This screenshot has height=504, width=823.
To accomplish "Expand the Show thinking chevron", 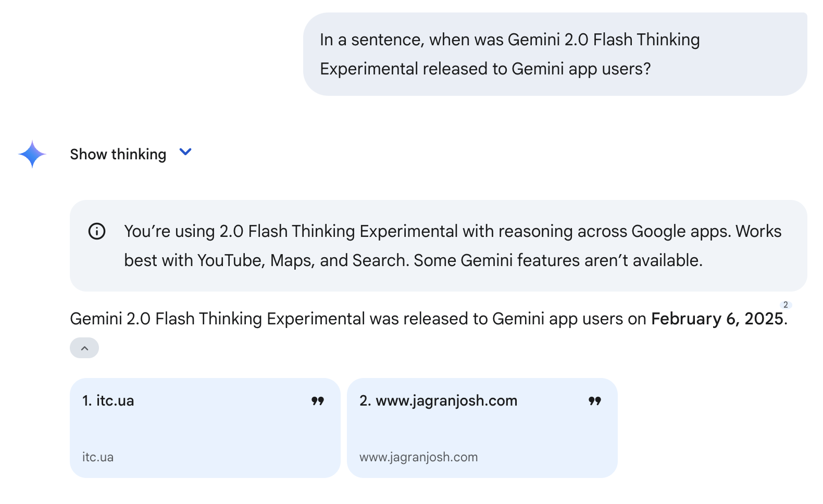I will (x=185, y=152).
